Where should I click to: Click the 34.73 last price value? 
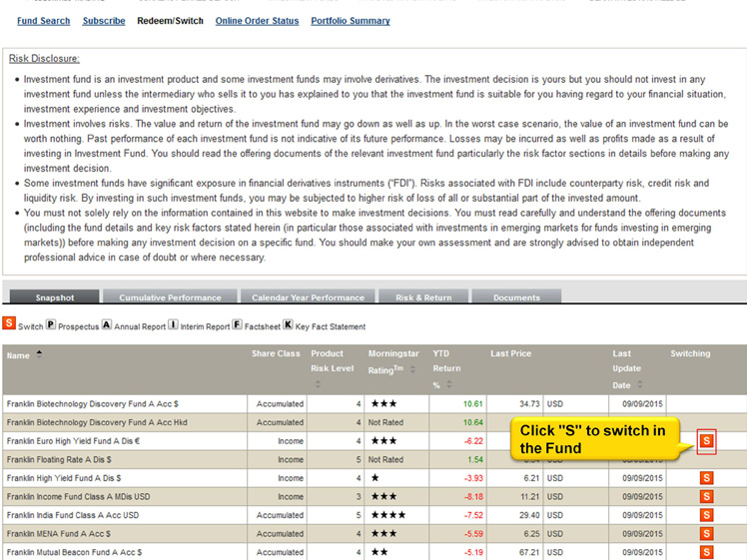click(x=529, y=404)
